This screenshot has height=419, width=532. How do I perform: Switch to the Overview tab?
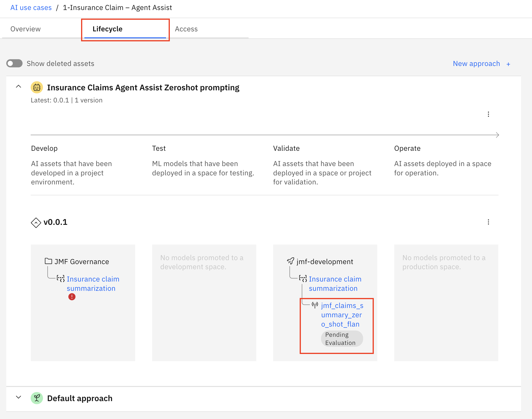coord(26,29)
